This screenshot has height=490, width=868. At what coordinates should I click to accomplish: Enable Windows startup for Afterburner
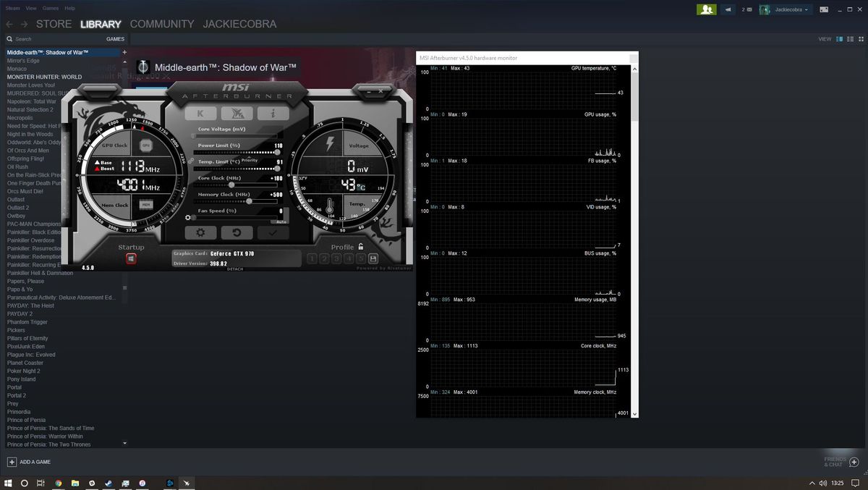tap(131, 258)
